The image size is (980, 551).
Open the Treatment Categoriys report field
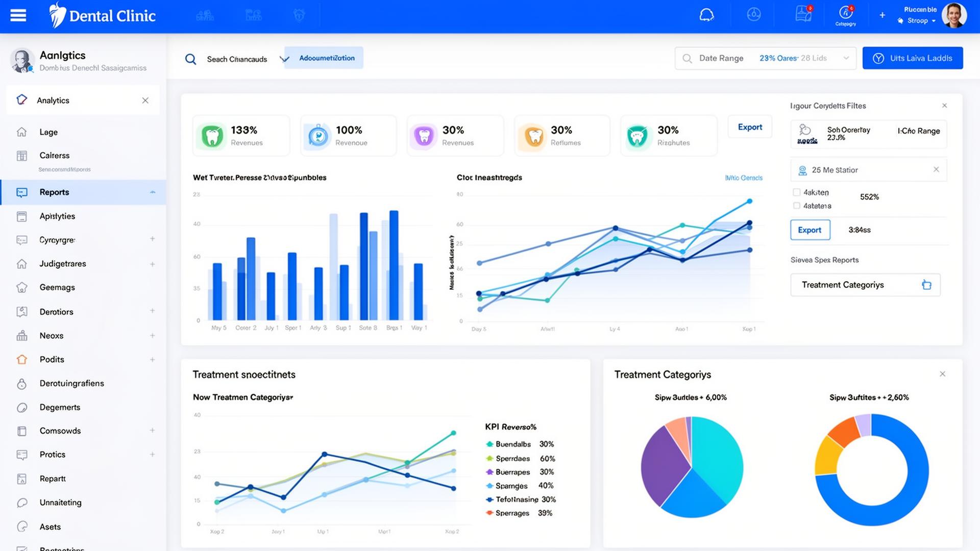865,285
